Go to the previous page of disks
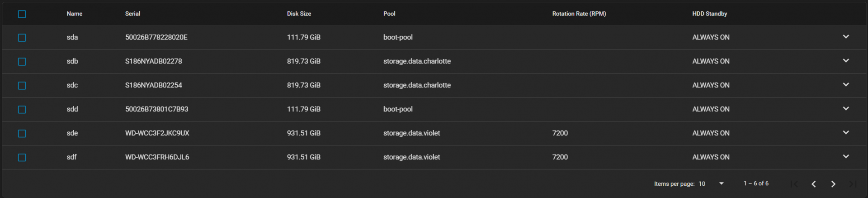Viewport: 868px width, 198px height. pyautogui.click(x=814, y=184)
